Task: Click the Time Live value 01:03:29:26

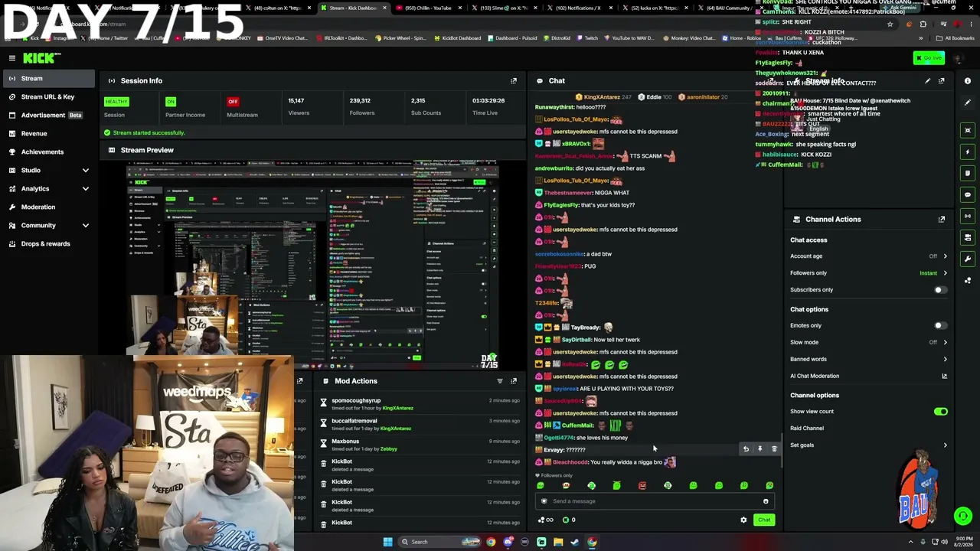Action: click(488, 100)
